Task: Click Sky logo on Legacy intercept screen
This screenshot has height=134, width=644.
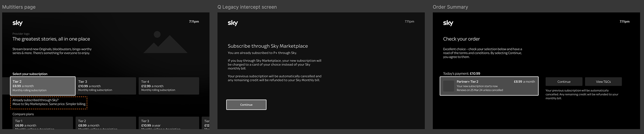Action: 233,23
